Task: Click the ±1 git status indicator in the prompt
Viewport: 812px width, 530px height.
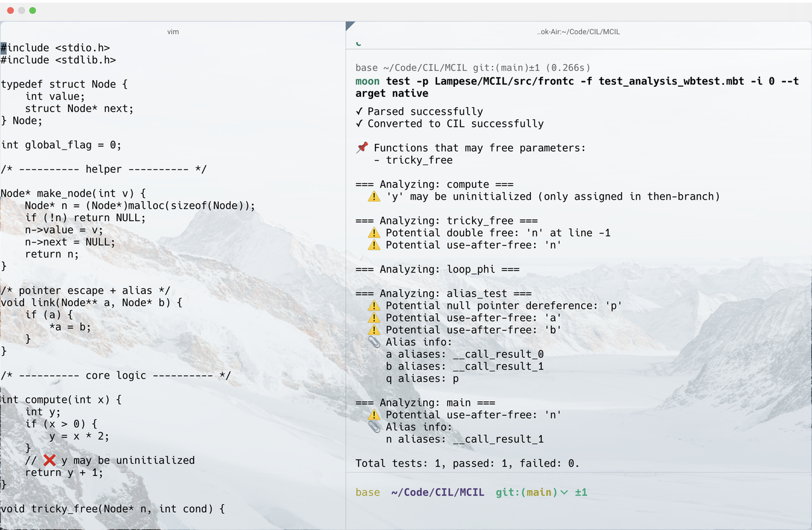Action: click(x=581, y=493)
